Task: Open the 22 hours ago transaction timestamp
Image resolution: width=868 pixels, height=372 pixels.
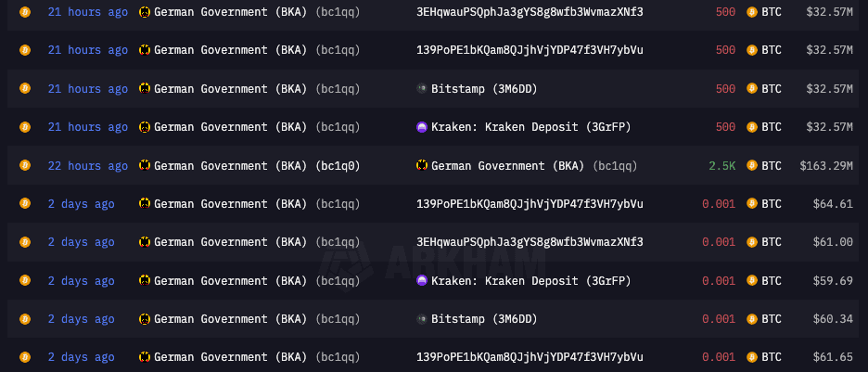Action: [87, 165]
